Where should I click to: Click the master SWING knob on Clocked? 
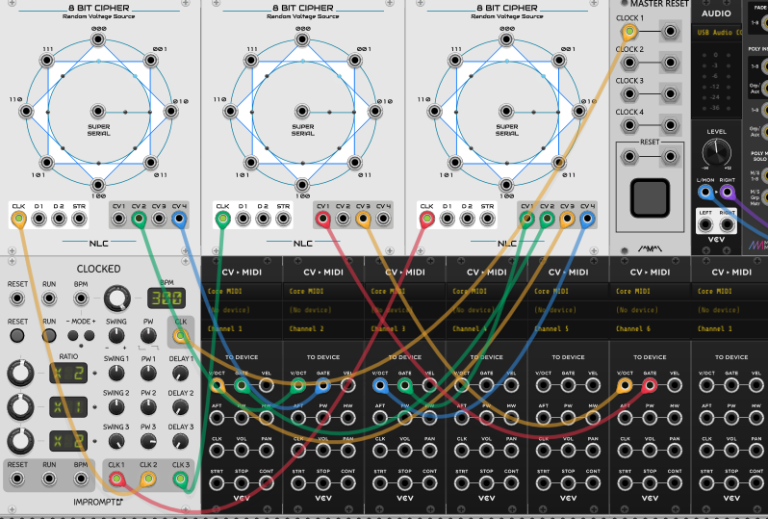[116, 336]
